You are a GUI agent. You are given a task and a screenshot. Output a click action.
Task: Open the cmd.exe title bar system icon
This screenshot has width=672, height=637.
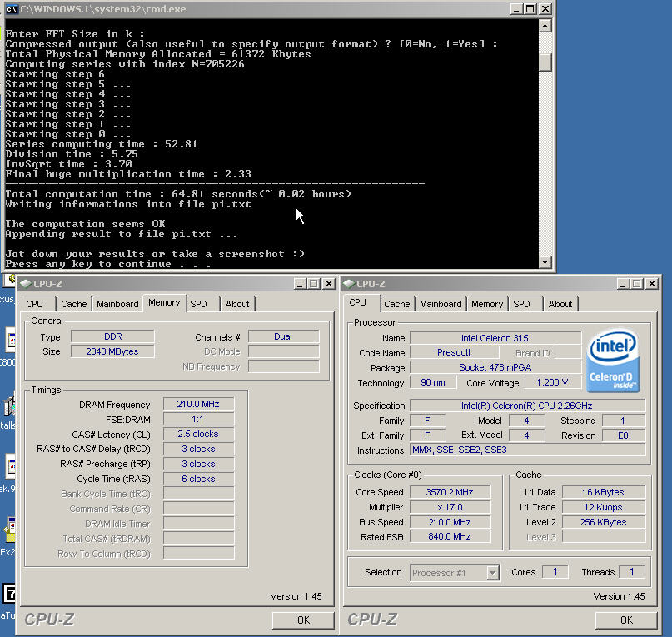pos(12,9)
